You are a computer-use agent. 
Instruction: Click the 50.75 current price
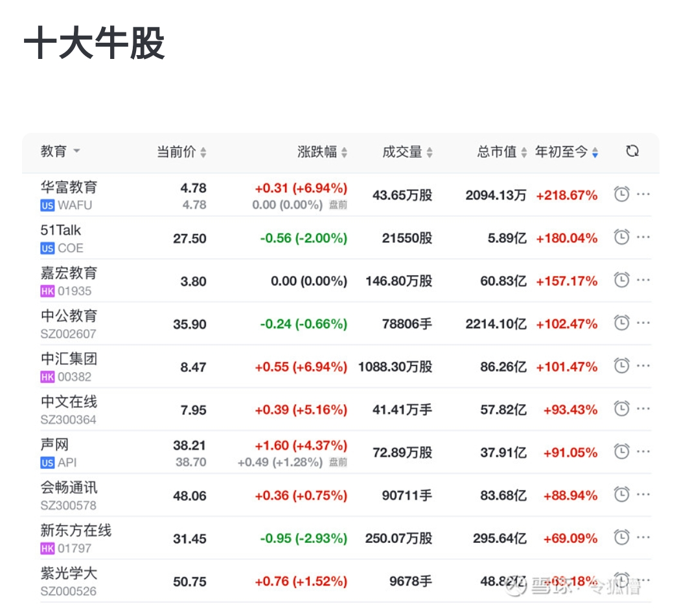tap(190, 582)
